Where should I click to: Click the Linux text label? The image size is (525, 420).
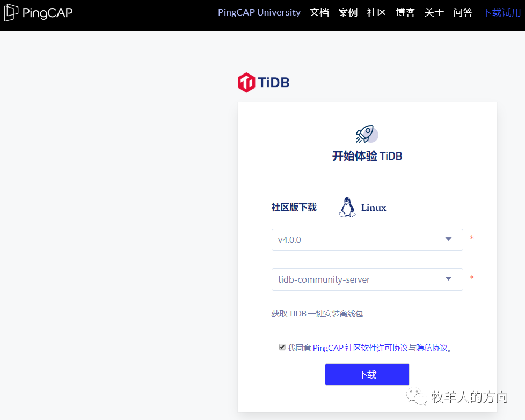(374, 208)
